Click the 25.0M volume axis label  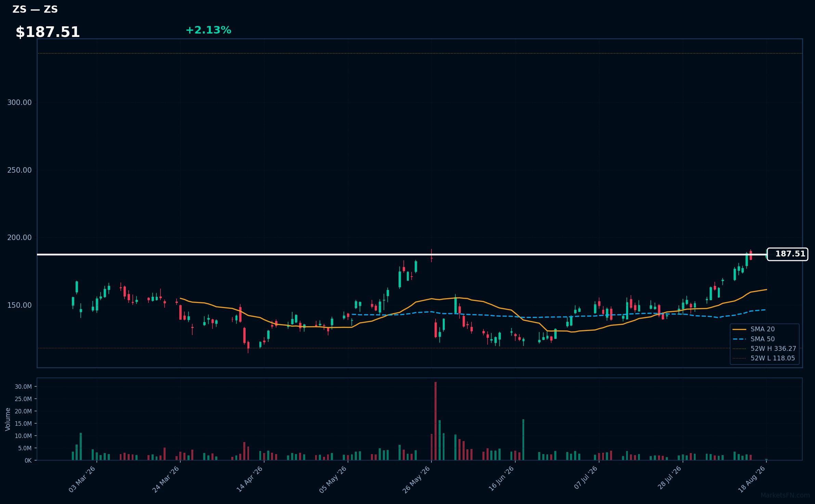(x=23, y=399)
